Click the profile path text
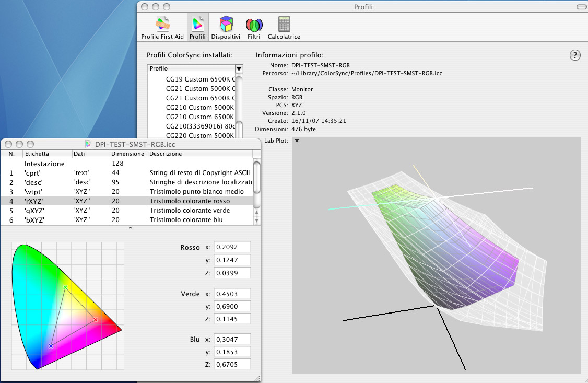This screenshot has width=588, height=383. point(367,74)
